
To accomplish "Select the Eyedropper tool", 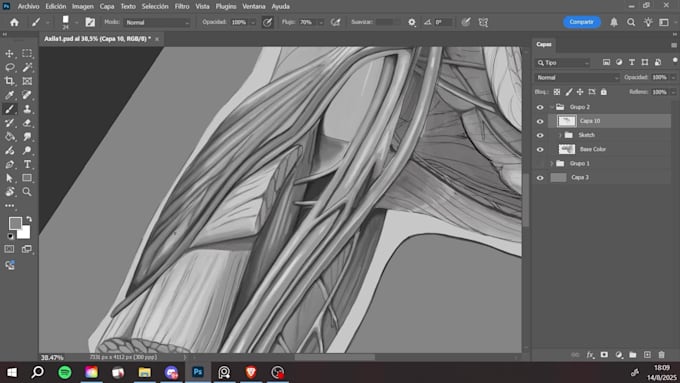I will (x=9, y=95).
